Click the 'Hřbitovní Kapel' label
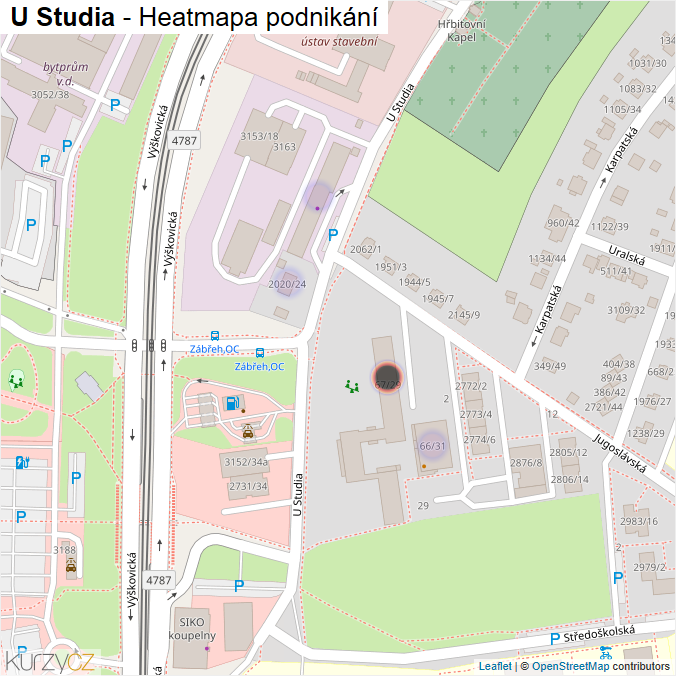Viewport: 676px width, 676px height. [462, 31]
